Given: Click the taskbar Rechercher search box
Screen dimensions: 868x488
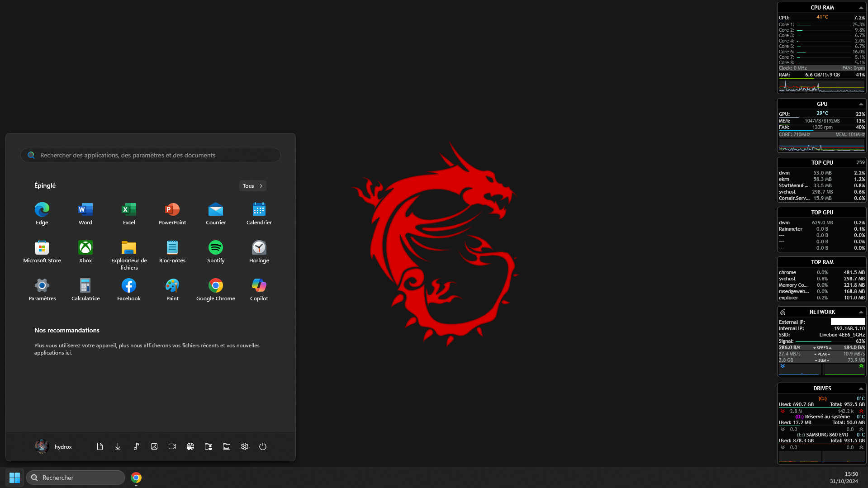Looking at the screenshot, I should point(76,478).
